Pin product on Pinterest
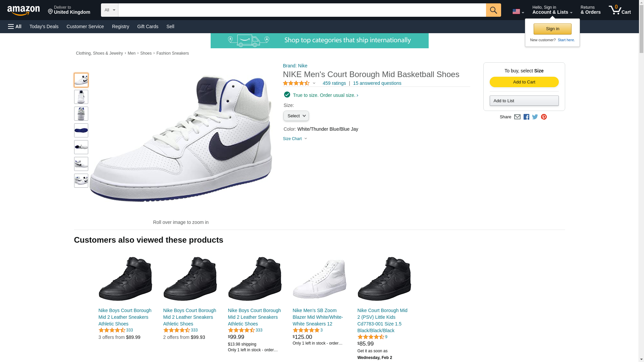 point(544,117)
